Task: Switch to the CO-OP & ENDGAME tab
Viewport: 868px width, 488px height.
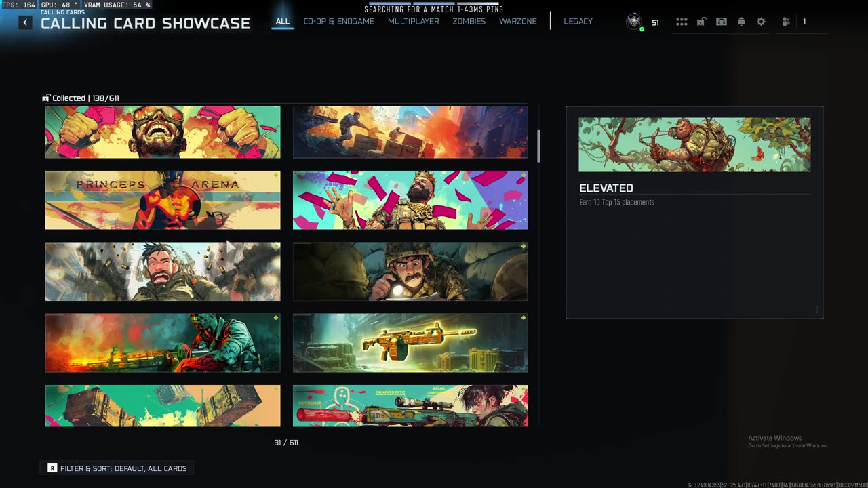Action: coord(338,22)
